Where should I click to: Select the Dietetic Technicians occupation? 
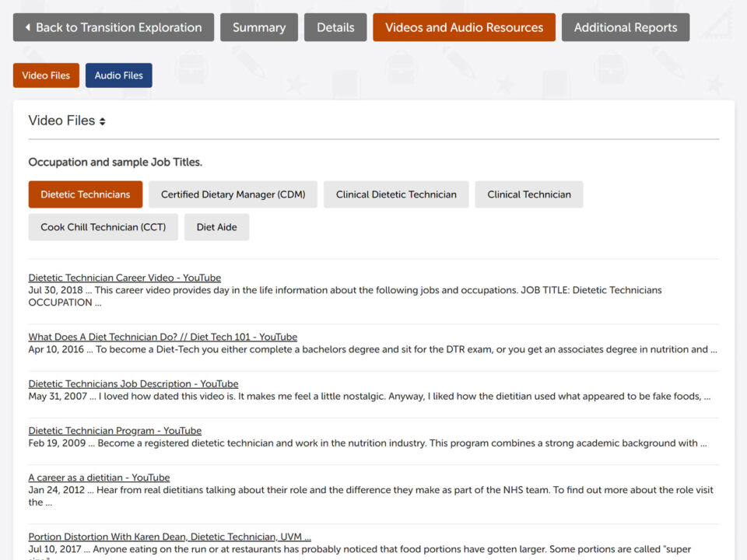[86, 194]
